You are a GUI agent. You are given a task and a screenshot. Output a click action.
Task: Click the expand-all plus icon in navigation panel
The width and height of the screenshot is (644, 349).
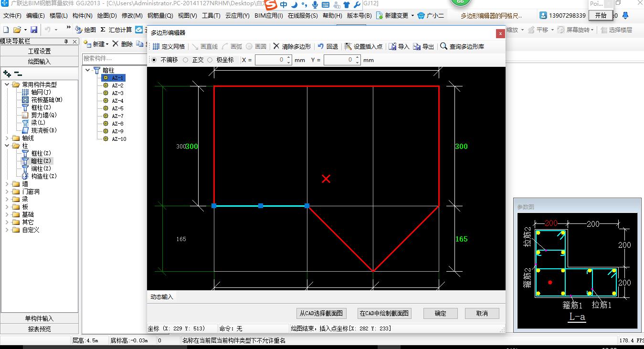point(7,74)
